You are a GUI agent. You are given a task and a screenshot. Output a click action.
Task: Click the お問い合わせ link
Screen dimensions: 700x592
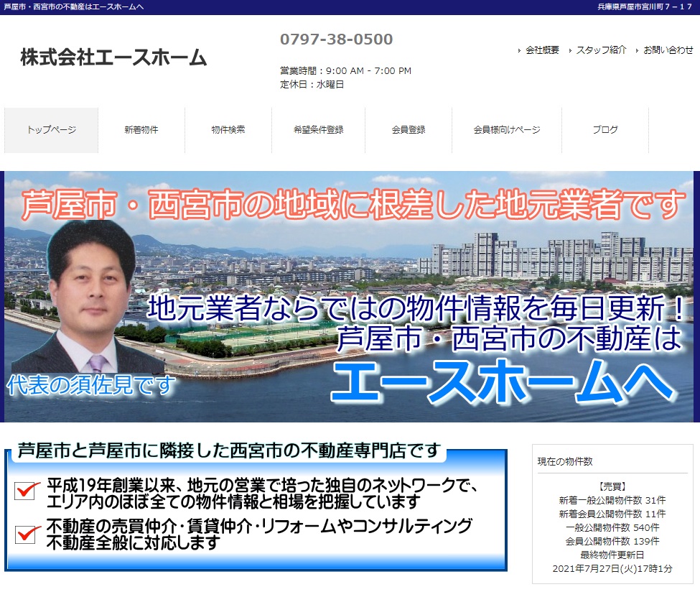point(668,50)
